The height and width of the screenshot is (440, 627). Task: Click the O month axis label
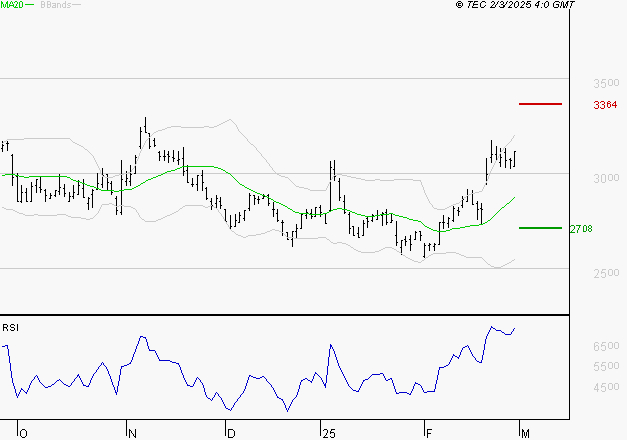click(24, 434)
